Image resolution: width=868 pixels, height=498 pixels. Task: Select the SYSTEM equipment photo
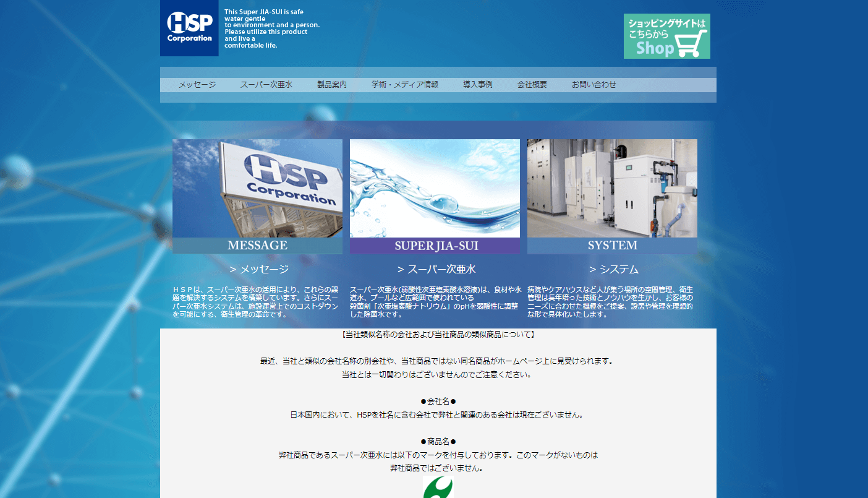[612, 197]
